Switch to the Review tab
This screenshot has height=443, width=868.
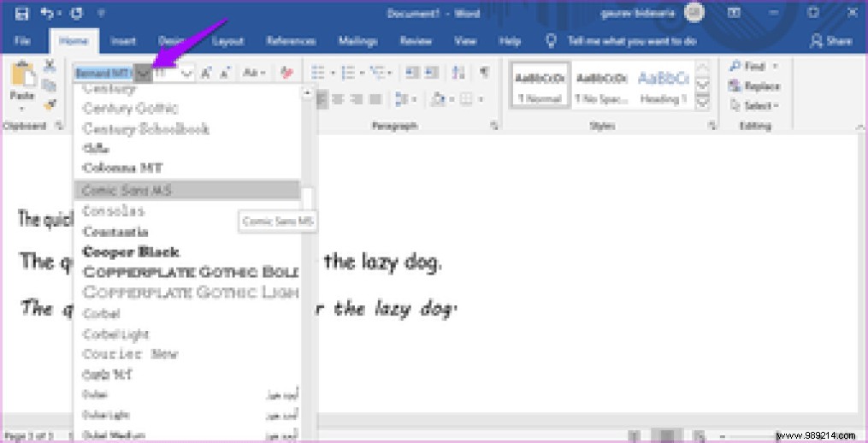pyautogui.click(x=416, y=41)
